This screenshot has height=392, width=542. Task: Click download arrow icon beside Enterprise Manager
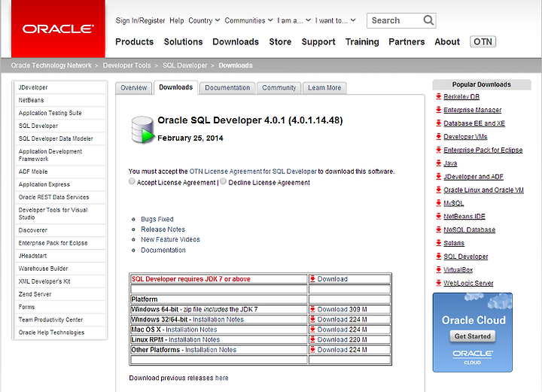(x=439, y=110)
